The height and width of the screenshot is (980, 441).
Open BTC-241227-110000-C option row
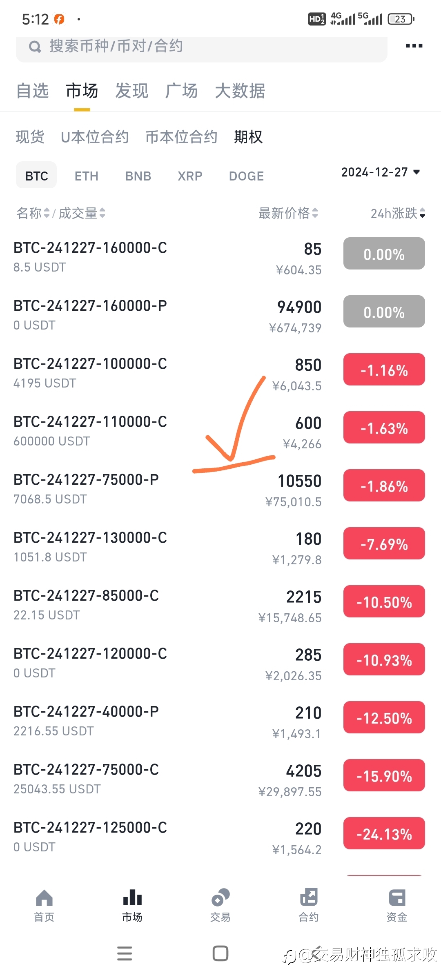point(220,432)
